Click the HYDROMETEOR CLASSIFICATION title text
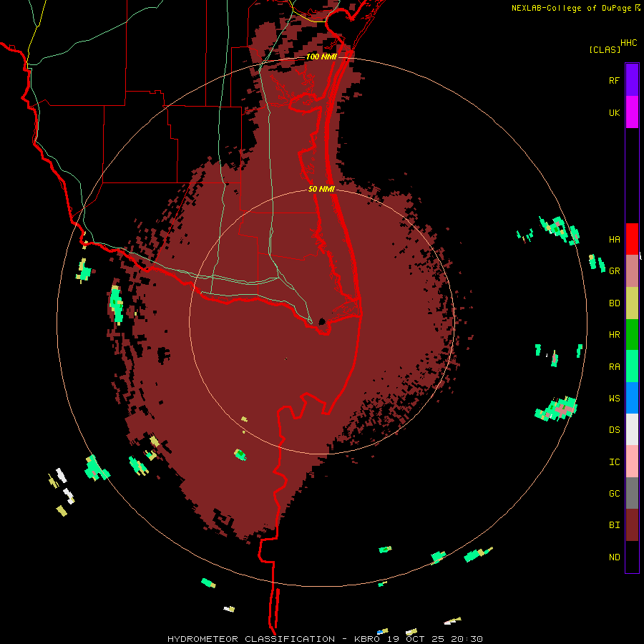The height and width of the screenshot is (644, 644). point(251,639)
